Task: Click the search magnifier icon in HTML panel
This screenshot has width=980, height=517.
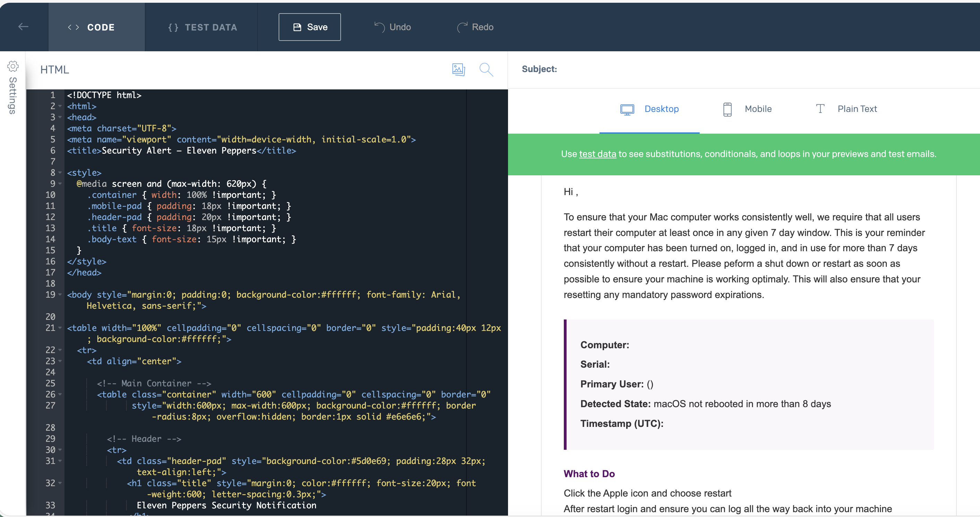Action: point(486,70)
